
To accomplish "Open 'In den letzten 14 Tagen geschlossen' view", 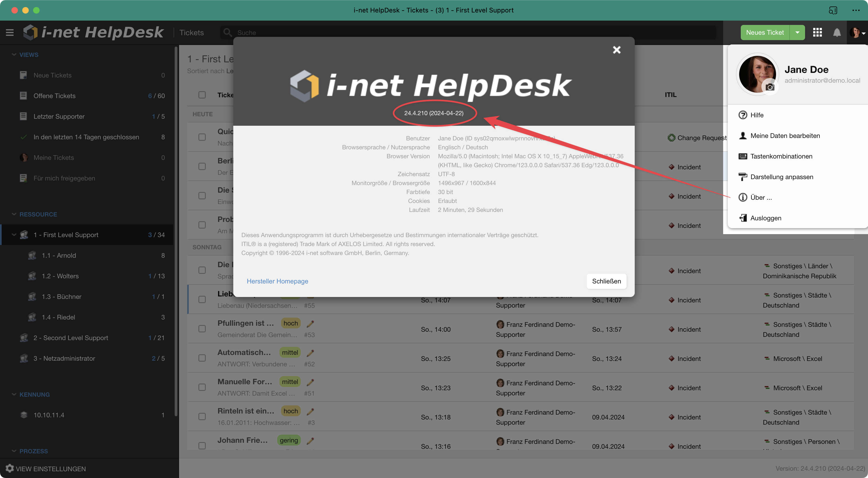I will tap(87, 137).
